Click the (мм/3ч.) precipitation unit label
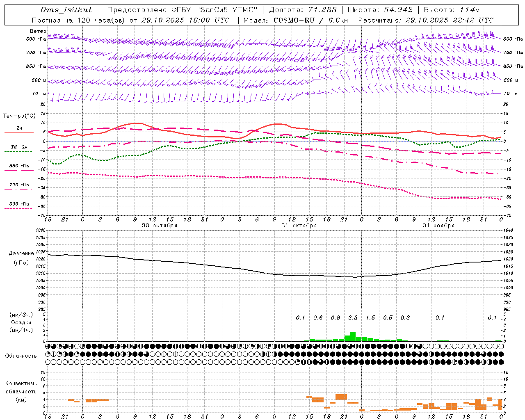Viewport: 525px width, 420px height. click(x=21, y=315)
